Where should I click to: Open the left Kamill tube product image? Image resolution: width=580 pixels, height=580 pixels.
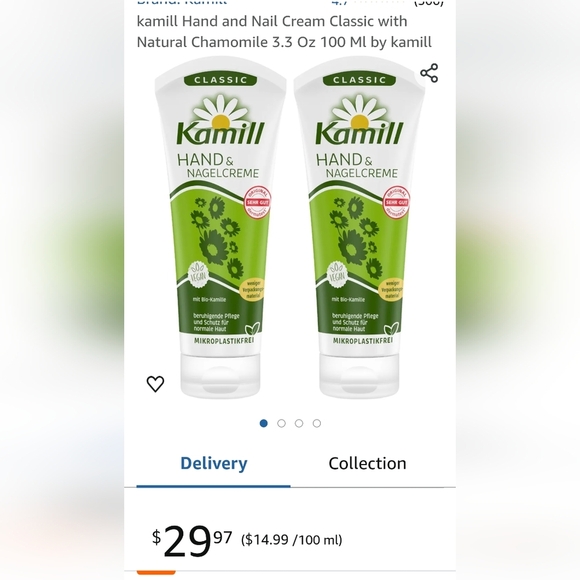(220, 227)
